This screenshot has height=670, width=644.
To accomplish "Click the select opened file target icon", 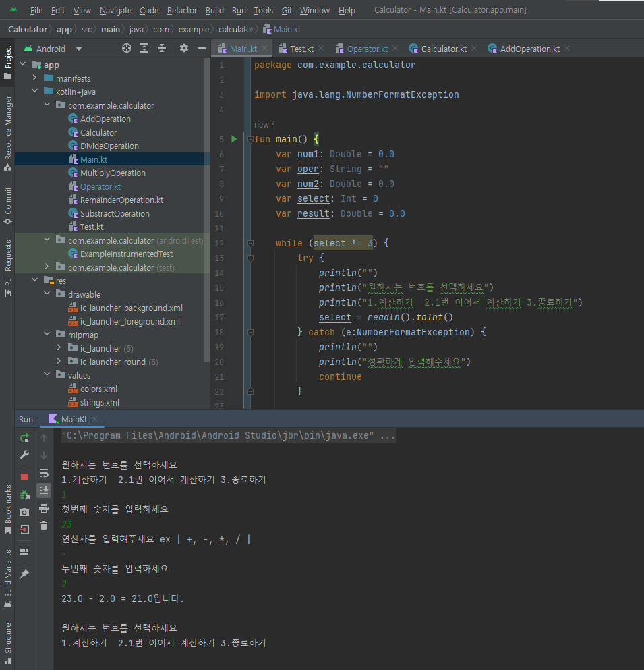I will pos(126,49).
